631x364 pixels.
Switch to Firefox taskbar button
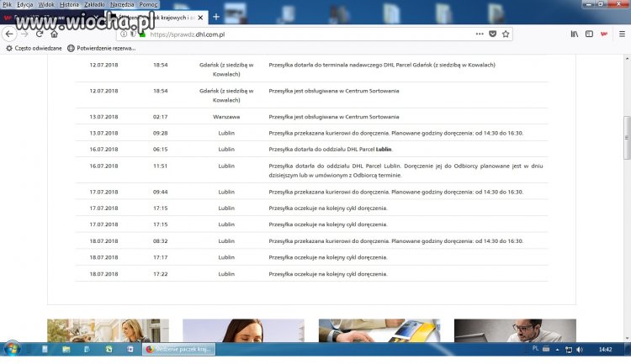point(178,349)
